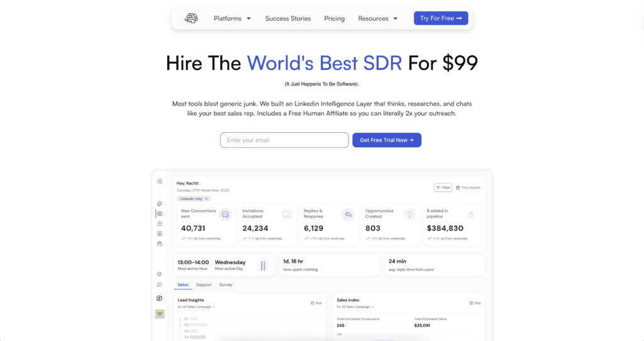Click the Invitations Accepted icon
This screenshot has width=644, height=341.
287,215
